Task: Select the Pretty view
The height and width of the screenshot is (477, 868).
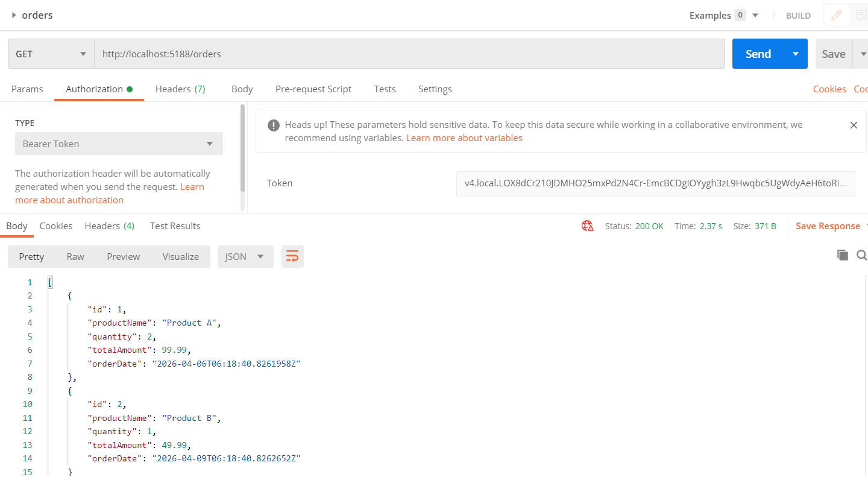Action: tap(31, 256)
